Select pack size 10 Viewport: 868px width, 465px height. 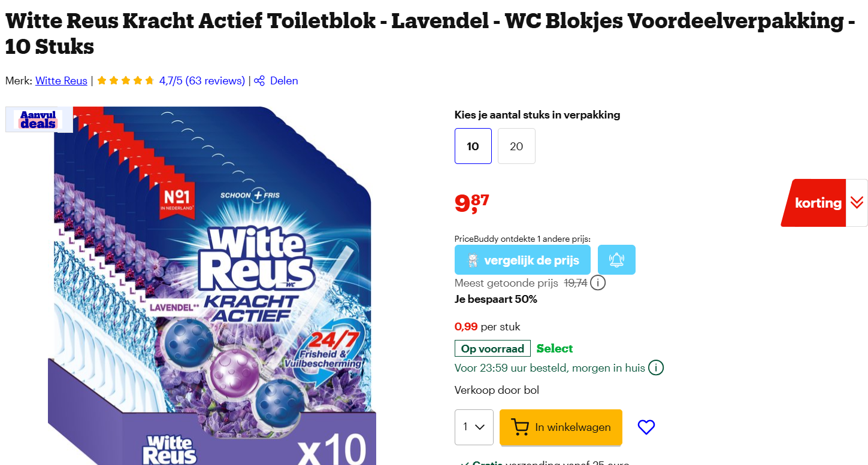click(473, 145)
